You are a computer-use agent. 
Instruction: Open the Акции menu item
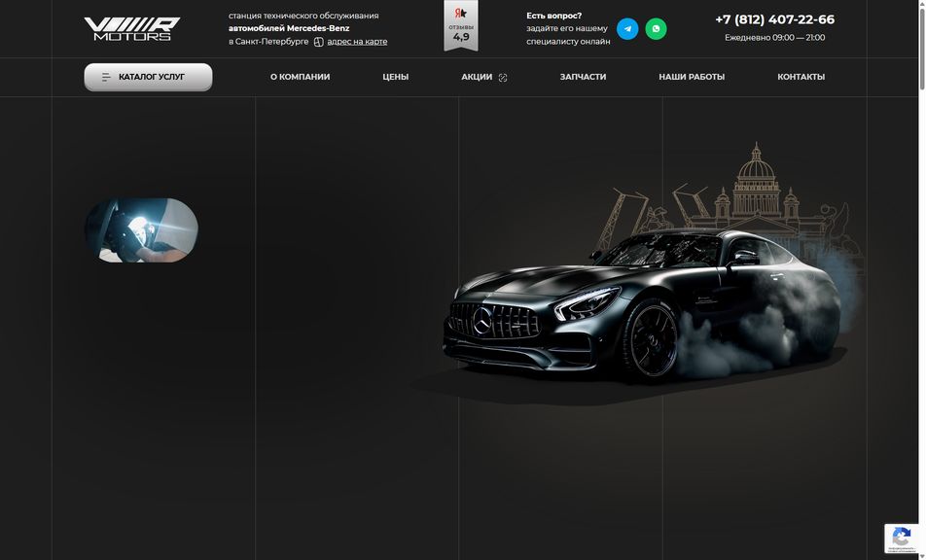click(x=477, y=77)
